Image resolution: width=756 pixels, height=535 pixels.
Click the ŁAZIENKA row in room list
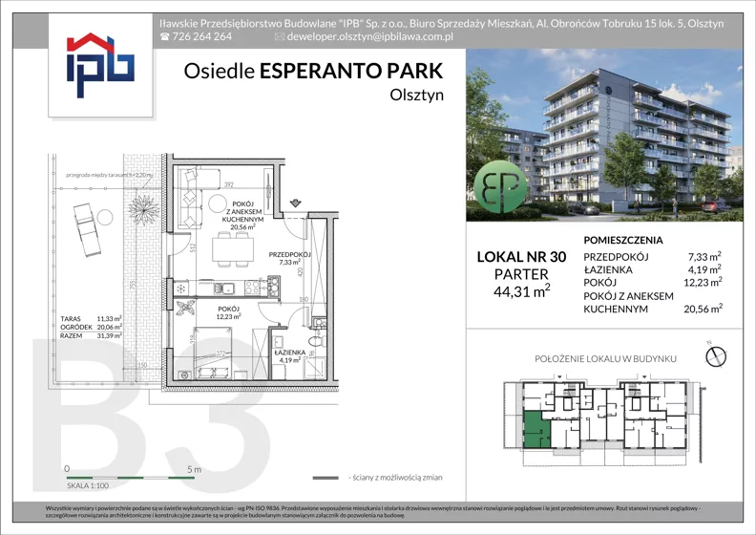click(652, 269)
